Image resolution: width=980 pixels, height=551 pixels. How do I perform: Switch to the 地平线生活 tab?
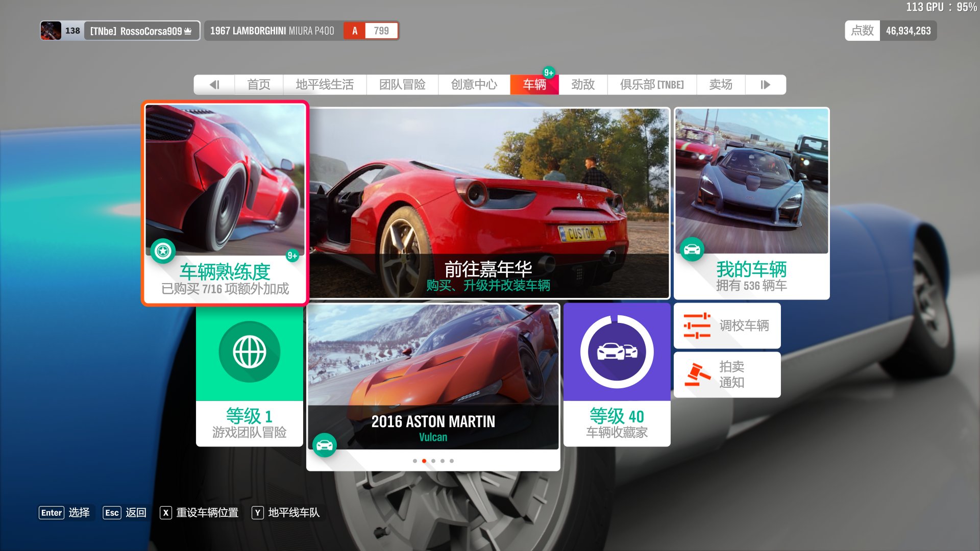click(x=325, y=85)
